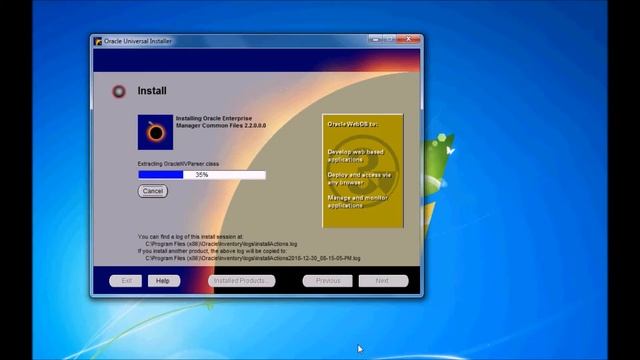Open the Help button
This screenshot has width=640, height=360.
click(x=163, y=281)
